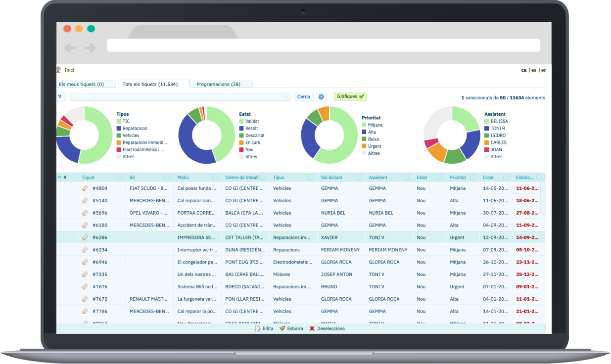Tick the Tipus column header checkbox

[x=311, y=177]
